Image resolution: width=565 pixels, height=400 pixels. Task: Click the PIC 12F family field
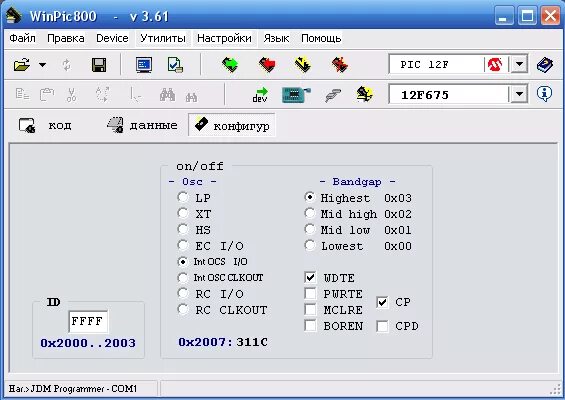click(x=437, y=65)
